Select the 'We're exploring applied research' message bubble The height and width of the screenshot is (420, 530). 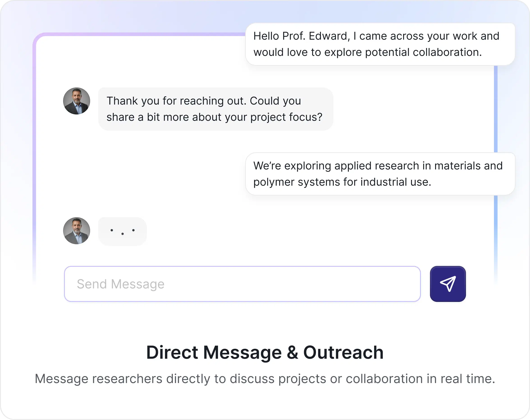pyautogui.click(x=380, y=174)
